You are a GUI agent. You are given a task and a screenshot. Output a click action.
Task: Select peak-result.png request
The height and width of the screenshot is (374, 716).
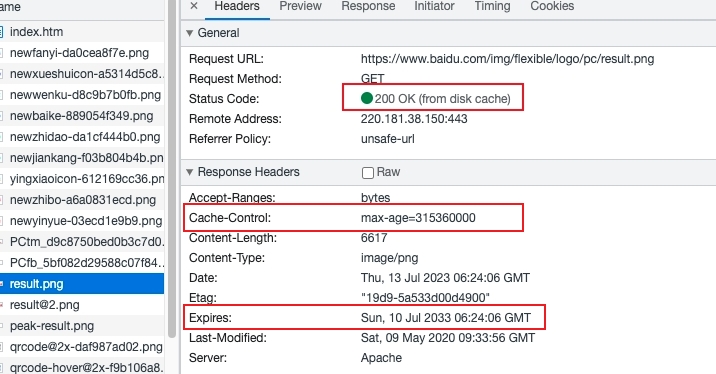pyautogui.click(x=82, y=326)
